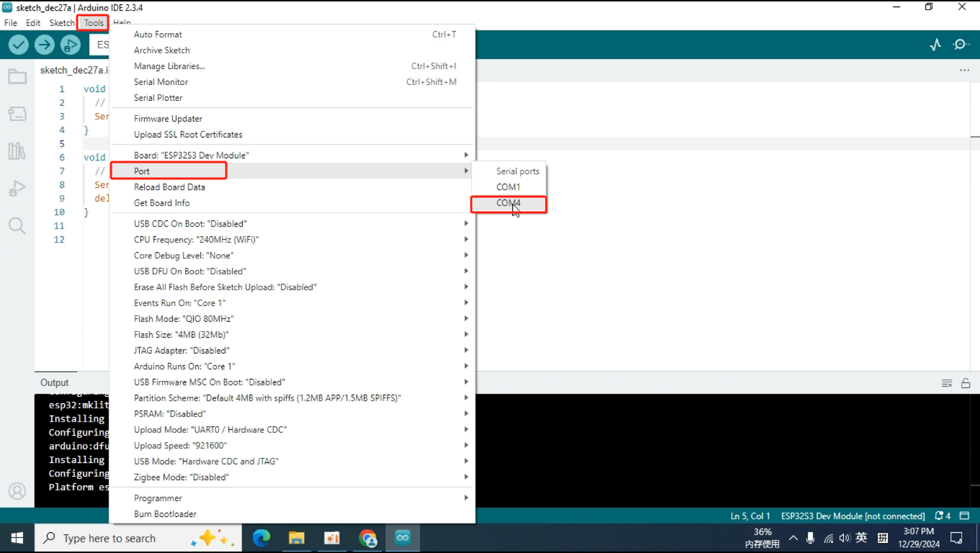Expand USB Mode Hardware CDC and JTAG submenu

(292, 462)
